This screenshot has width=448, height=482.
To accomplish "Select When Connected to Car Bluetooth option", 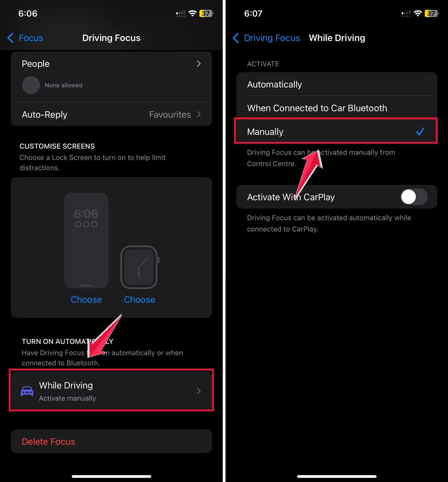I will click(337, 108).
